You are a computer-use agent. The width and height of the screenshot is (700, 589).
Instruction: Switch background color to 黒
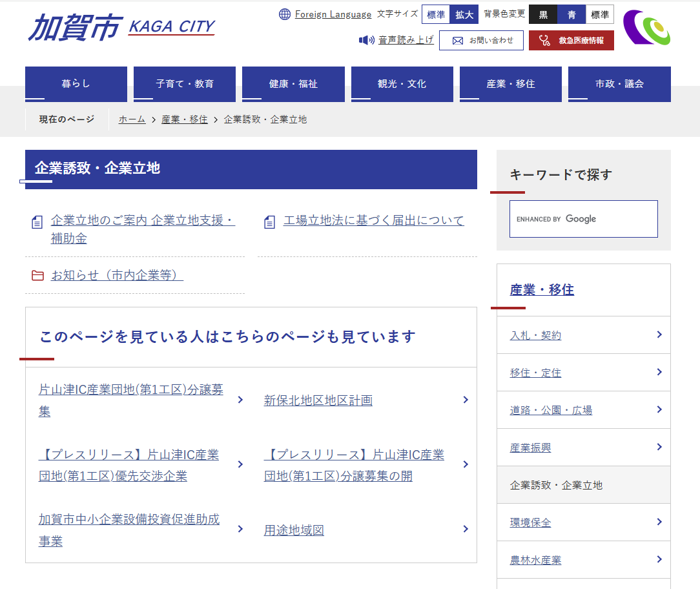point(543,14)
